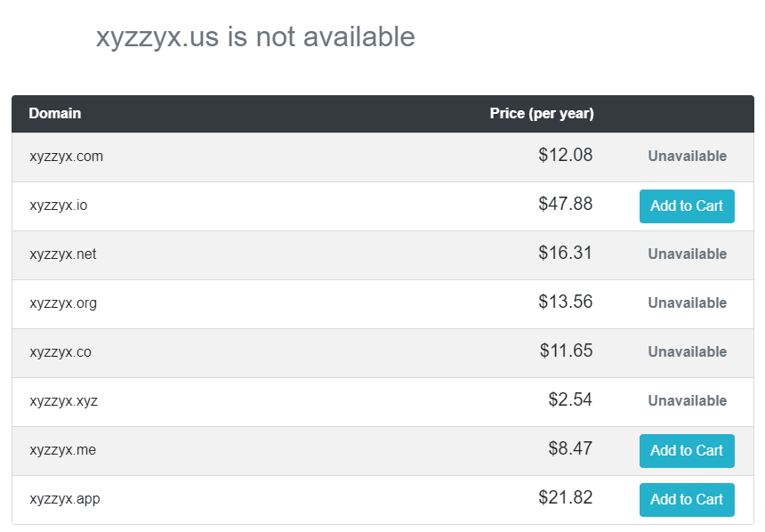Viewport: 765px width, 532px height.
Task: Click the "xyzzyx.us is not available" heading
Action: point(255,37)
